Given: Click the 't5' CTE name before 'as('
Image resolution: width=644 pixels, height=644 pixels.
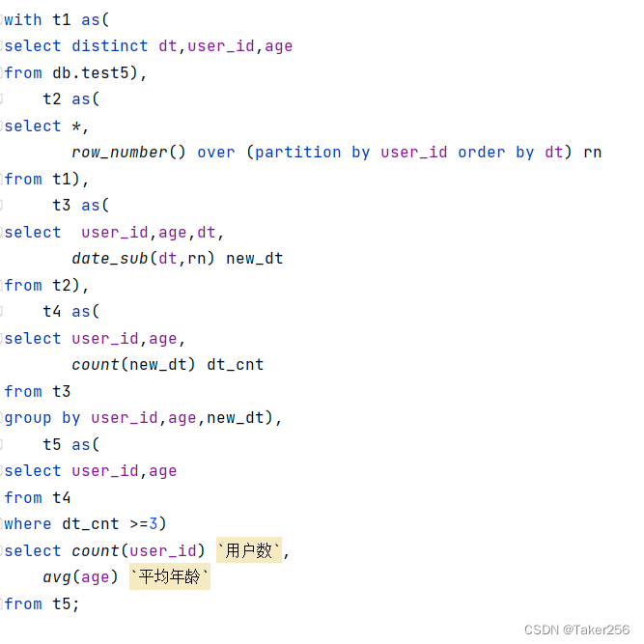Looking at the screenshot, I should (x=52, y=444).
